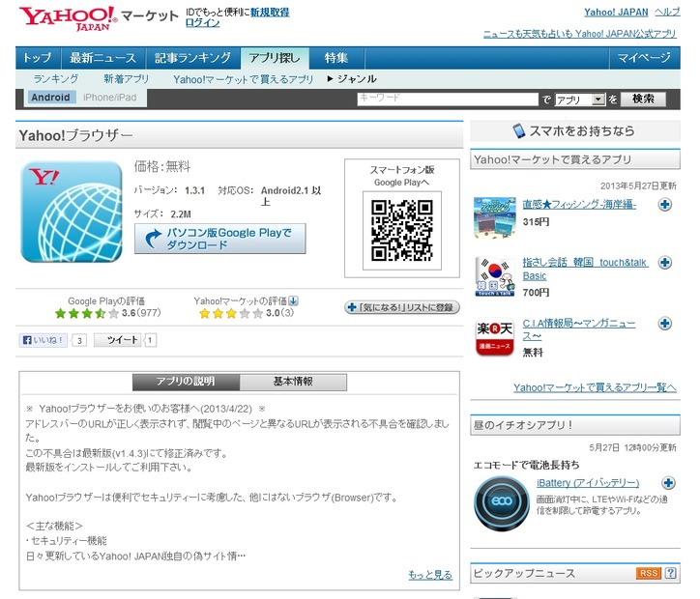The image size is (700, 599).
Task: Select the アプリの説明 tab
Action: (x=186, y=382)
